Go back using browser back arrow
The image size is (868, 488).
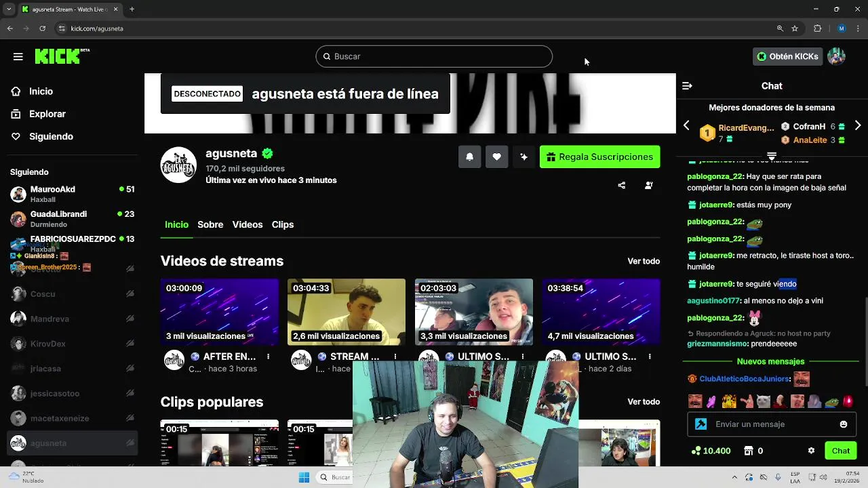[9, 28]
